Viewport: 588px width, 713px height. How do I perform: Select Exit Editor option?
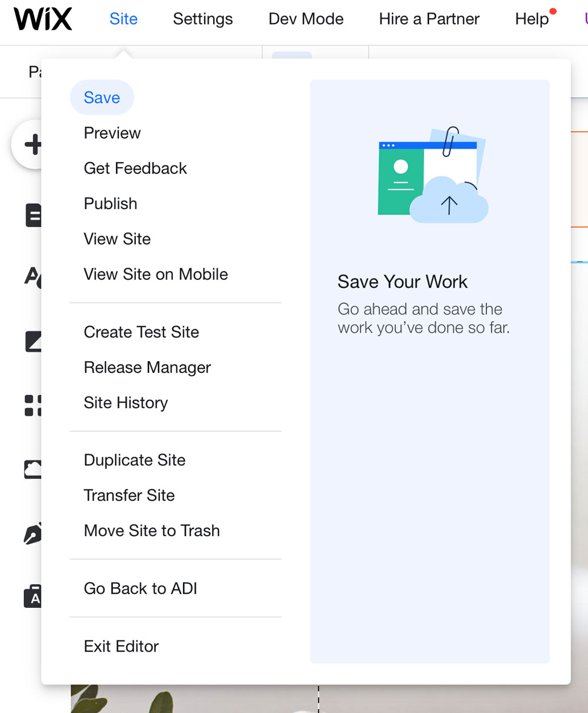pos(121,646)
